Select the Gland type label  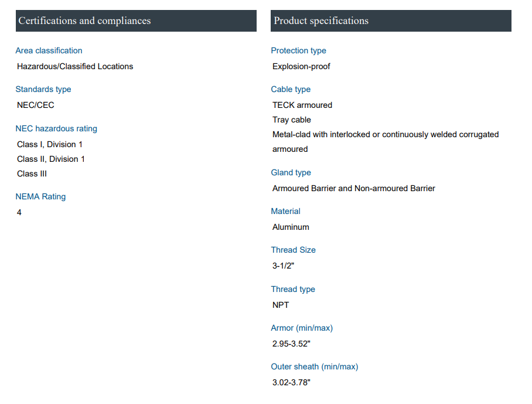[x=291, y=172]
